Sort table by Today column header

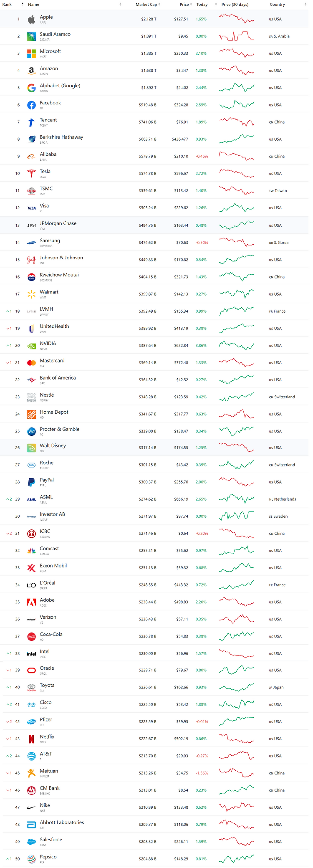point(202,5)
